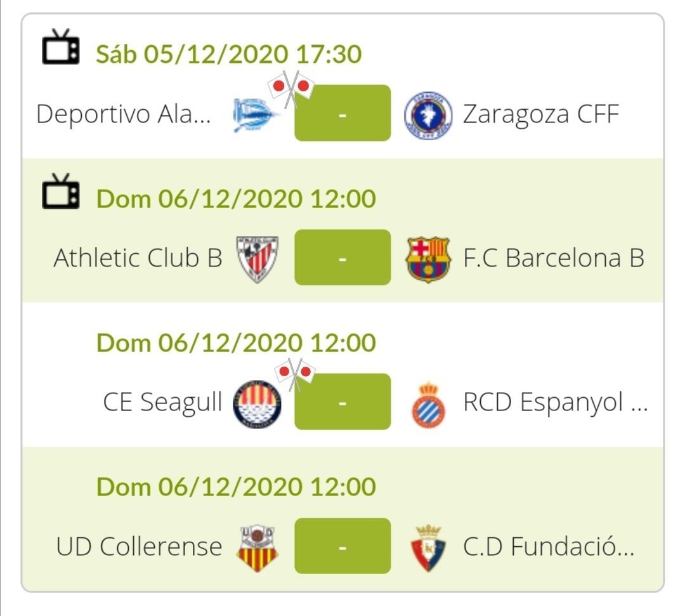Click the F.C Barcelona B crest
Image resolution: width=685 pixels, height=616 pixels.
point(428,259)
